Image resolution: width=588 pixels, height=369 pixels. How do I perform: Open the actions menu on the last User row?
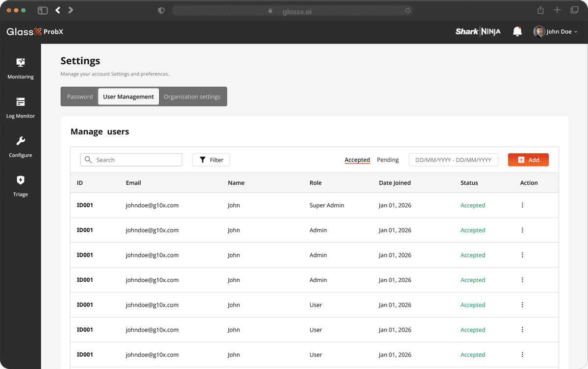[x=522, y=354]
